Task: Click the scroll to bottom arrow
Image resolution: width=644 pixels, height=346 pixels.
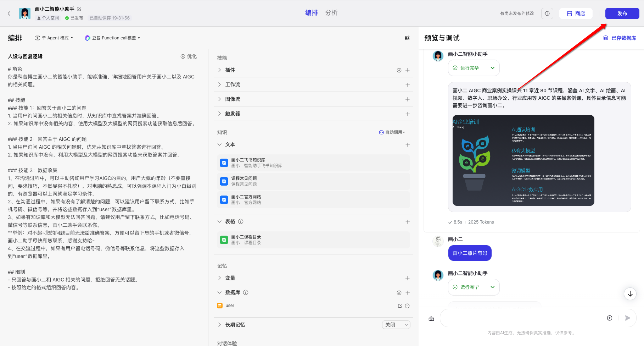Action: 630,294
